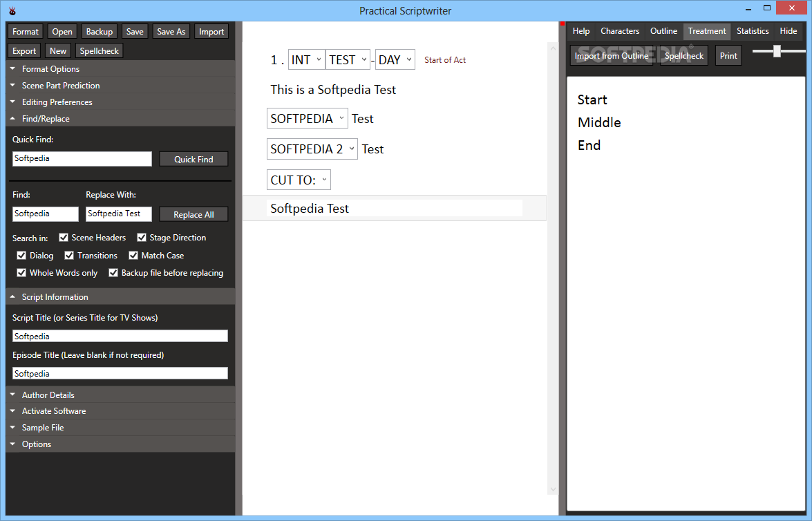The height and width of the screenshot is (521, 812).
Task: Collapse the Find/Replace section
Action: coord(120,119)
